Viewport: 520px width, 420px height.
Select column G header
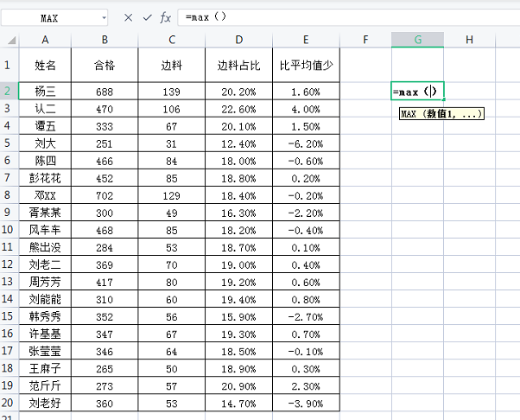[x=417, y=40]
